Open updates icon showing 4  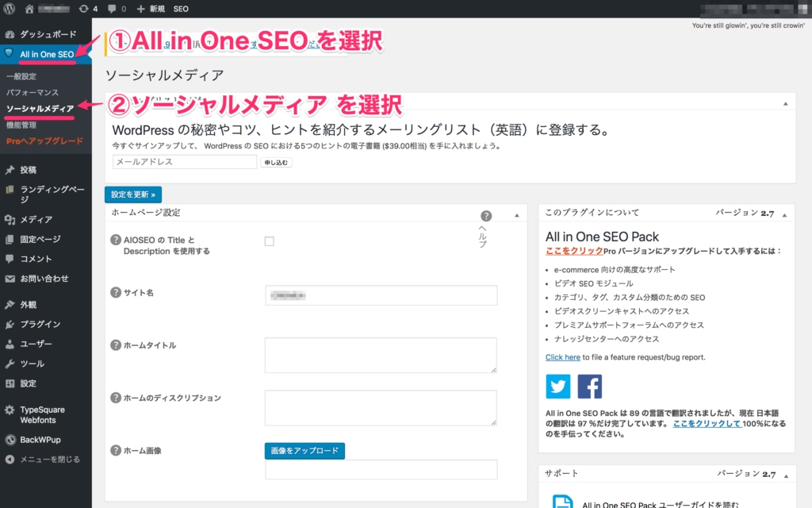pos(83,9)
